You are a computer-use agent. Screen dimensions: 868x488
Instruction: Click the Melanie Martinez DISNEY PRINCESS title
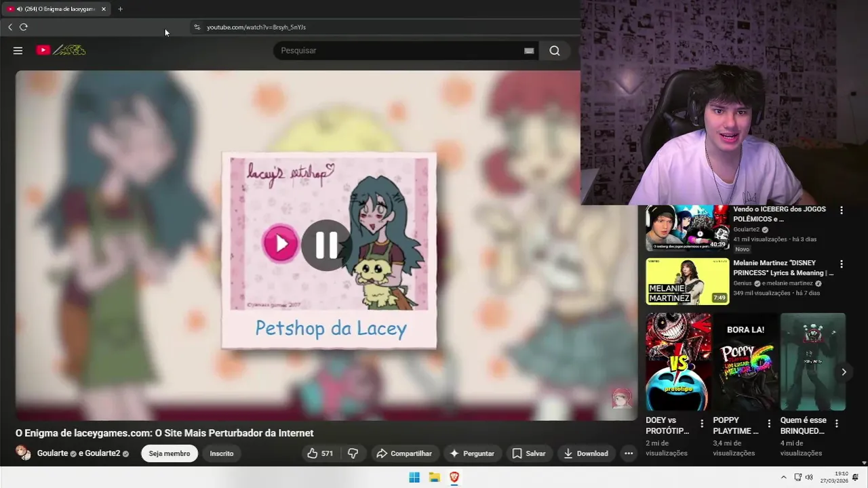click(x=783, y=268)
